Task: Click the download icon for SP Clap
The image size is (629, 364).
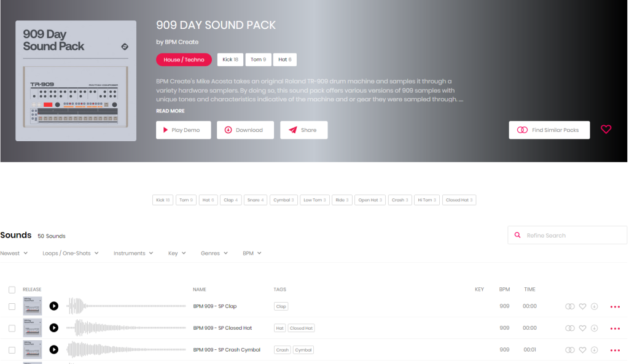Action: coord(594,306)
